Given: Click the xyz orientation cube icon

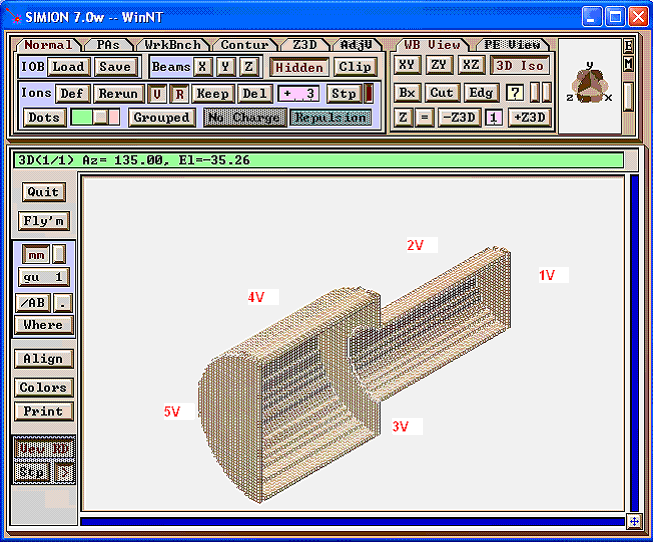Looking at the screenshot, I should [589, 85].
